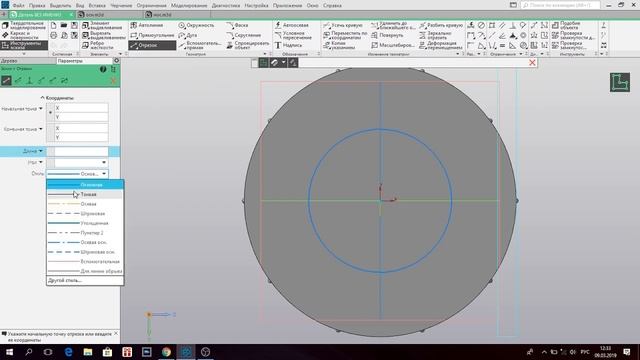Toggle the first segment mode button in Параметры

pyautogui.click(x=6, y=80)
